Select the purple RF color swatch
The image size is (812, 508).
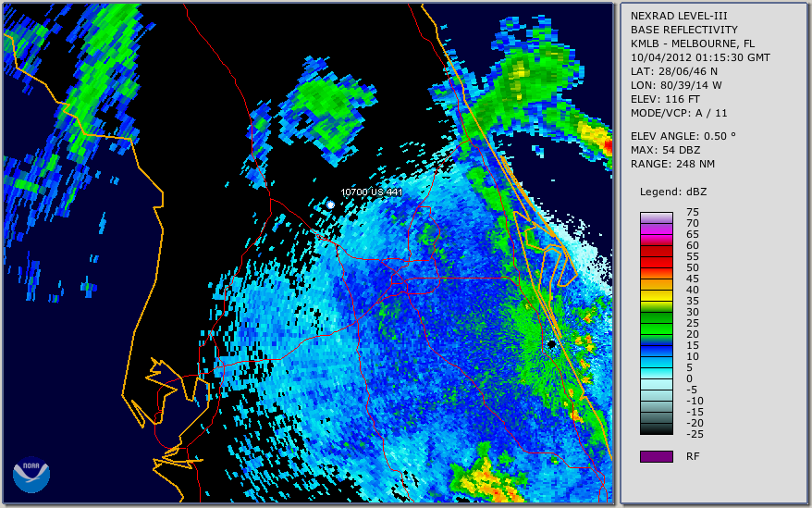(656, 456)
